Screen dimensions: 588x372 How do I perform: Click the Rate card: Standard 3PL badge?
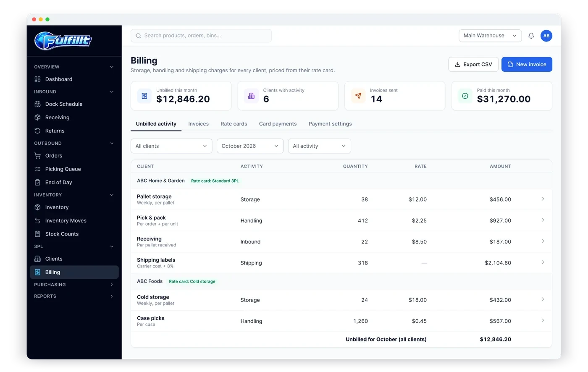pyautogui.click(x=215, y=181)
